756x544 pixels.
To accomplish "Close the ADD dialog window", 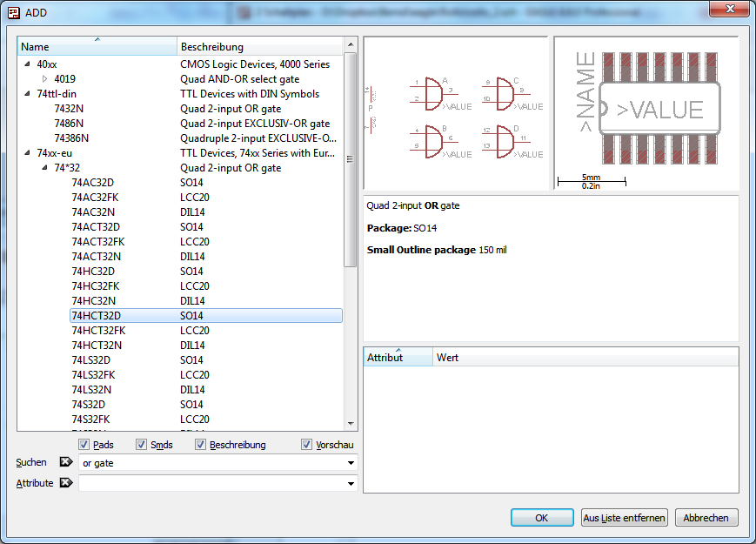I will click(x=730, y=9).
